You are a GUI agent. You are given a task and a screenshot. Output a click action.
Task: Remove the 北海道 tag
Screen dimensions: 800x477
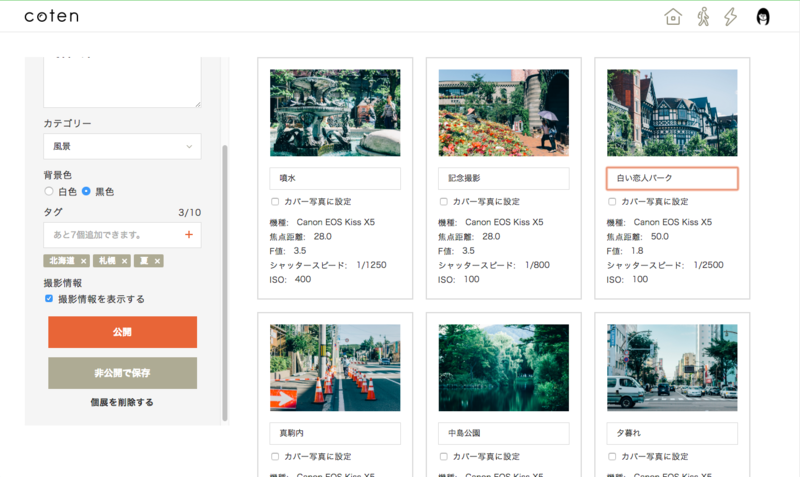pyautogui.click(x=83, y=261)
